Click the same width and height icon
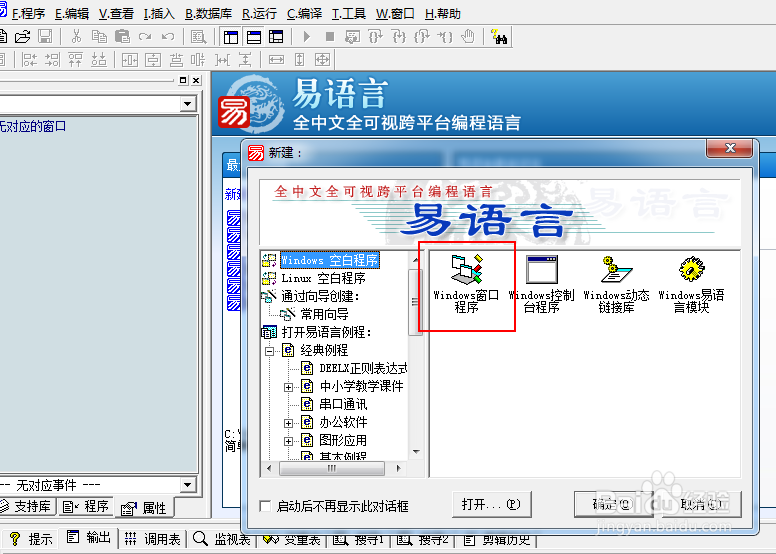 pos(323,60)
